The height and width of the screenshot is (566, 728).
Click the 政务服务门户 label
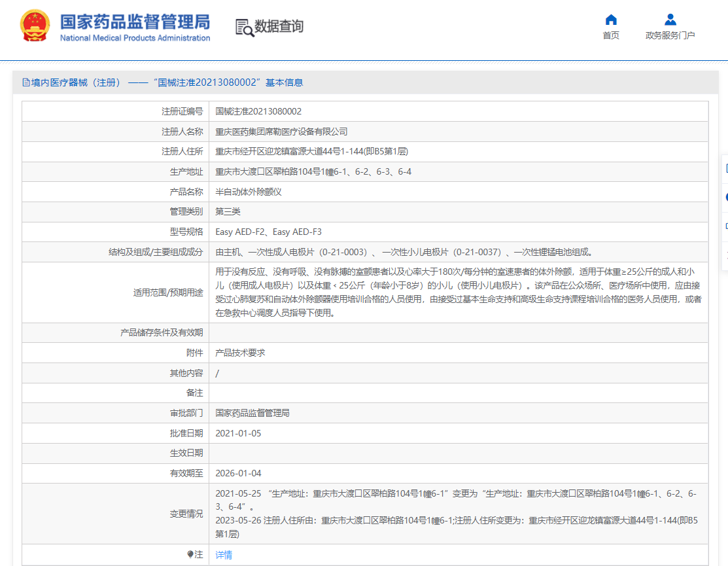click(x=670, y=35)
